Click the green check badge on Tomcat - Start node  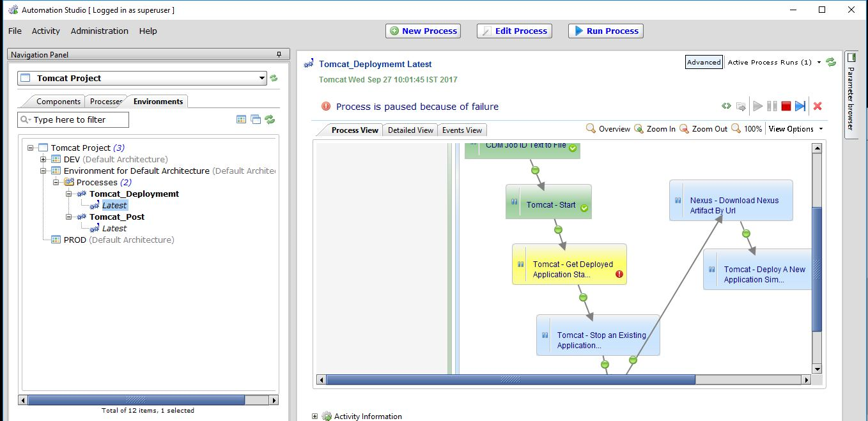(584, 208)
